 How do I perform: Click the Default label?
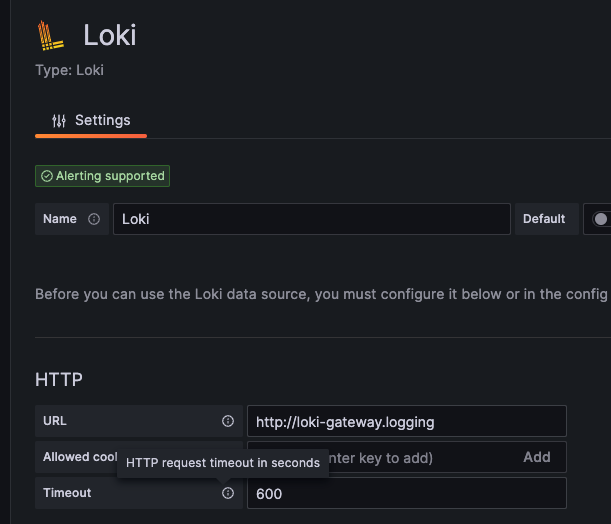click(544, 219)
